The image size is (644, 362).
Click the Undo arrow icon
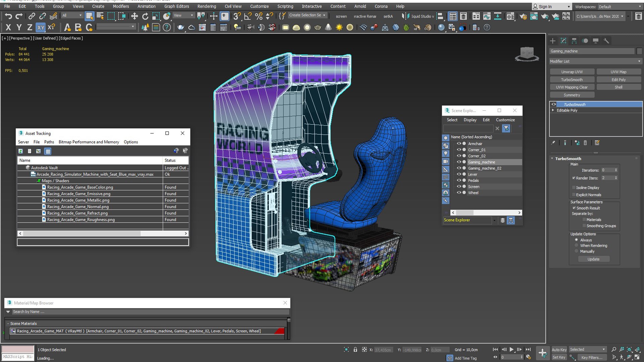(x=8, y=16)
